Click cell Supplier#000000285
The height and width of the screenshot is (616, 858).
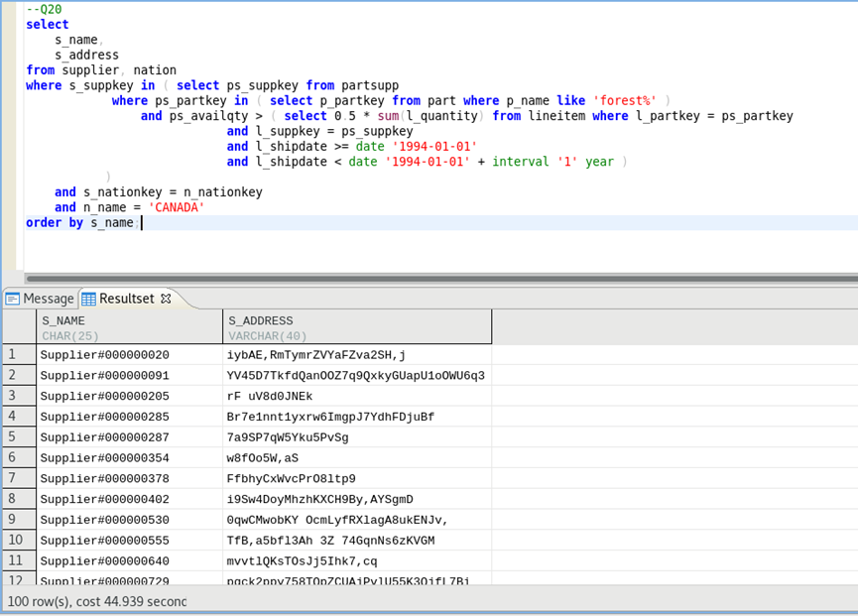[x=130, y=417]
